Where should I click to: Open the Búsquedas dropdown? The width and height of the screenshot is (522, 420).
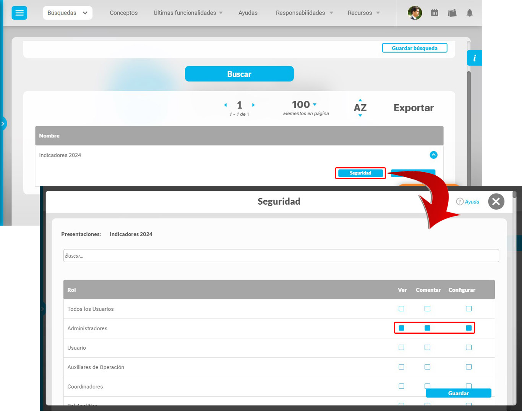pyautogui.click(x=67, y=13)
